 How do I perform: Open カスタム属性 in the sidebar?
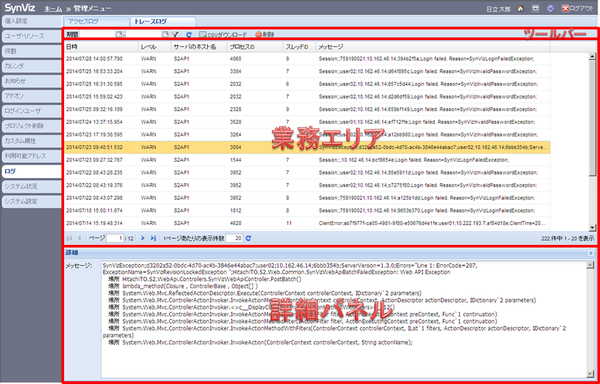pyautogui.click(x=31, y=141)
